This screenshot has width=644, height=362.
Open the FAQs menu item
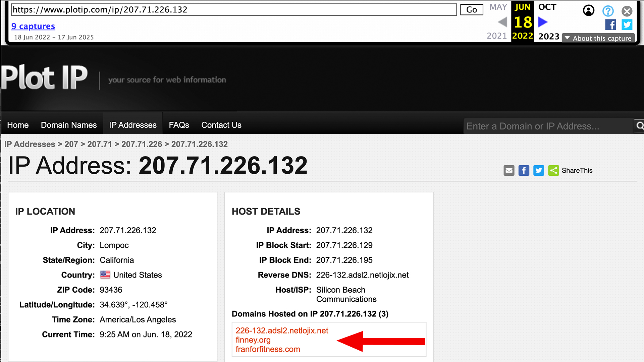coord(179,125)
